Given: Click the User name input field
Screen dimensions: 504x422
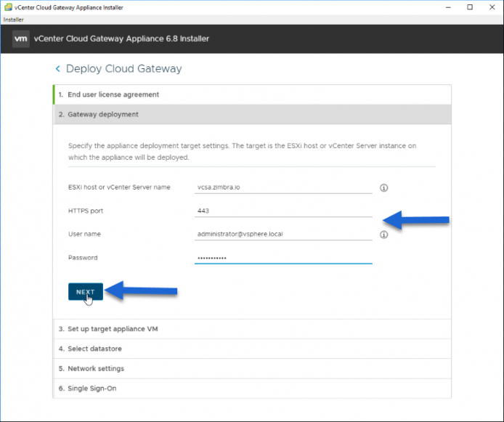Looking at the screenshot, I should (x=283, y=235).
